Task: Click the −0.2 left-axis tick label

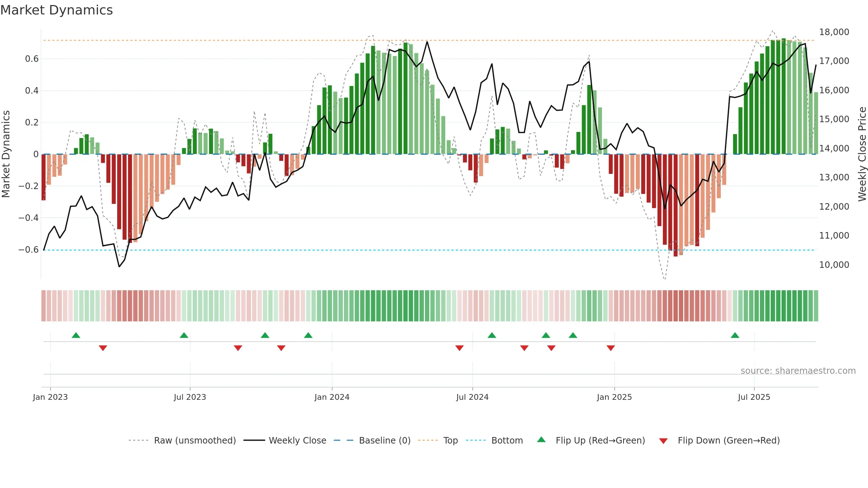Action: point(29,186)
